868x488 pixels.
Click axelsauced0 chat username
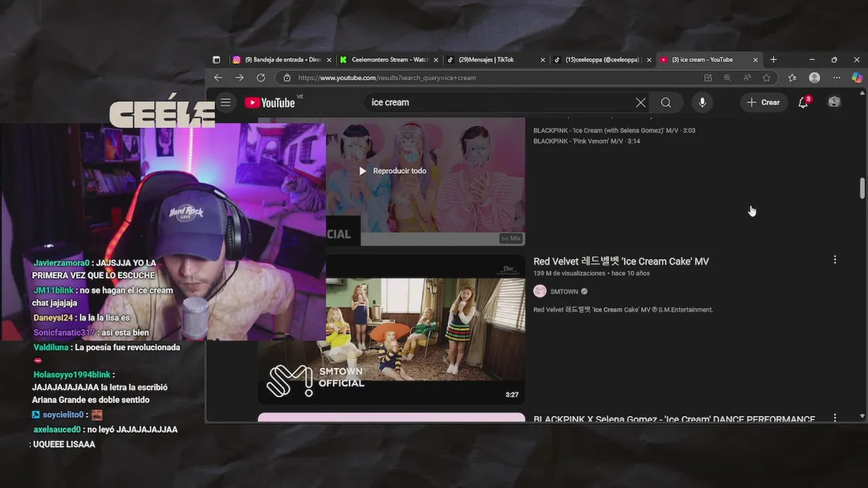[57, 430]
